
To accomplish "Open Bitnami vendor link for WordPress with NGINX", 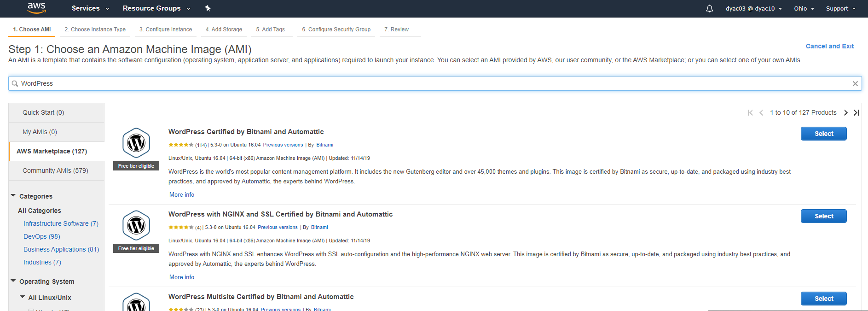I will coord(319,227).
